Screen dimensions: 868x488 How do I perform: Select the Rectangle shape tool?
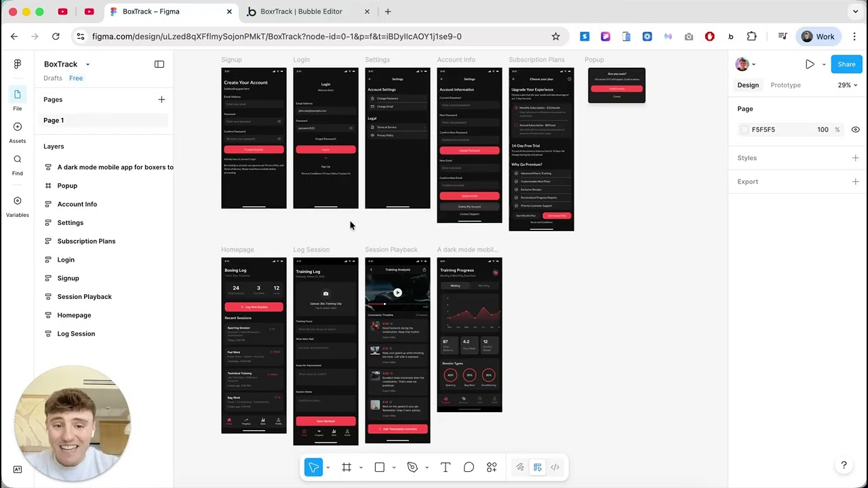point(380,467)
